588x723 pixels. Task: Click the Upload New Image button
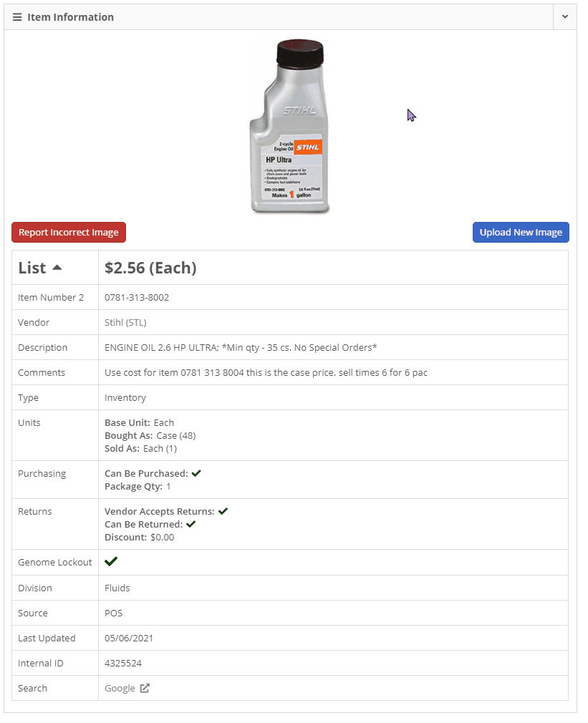[x=521, y=233]
